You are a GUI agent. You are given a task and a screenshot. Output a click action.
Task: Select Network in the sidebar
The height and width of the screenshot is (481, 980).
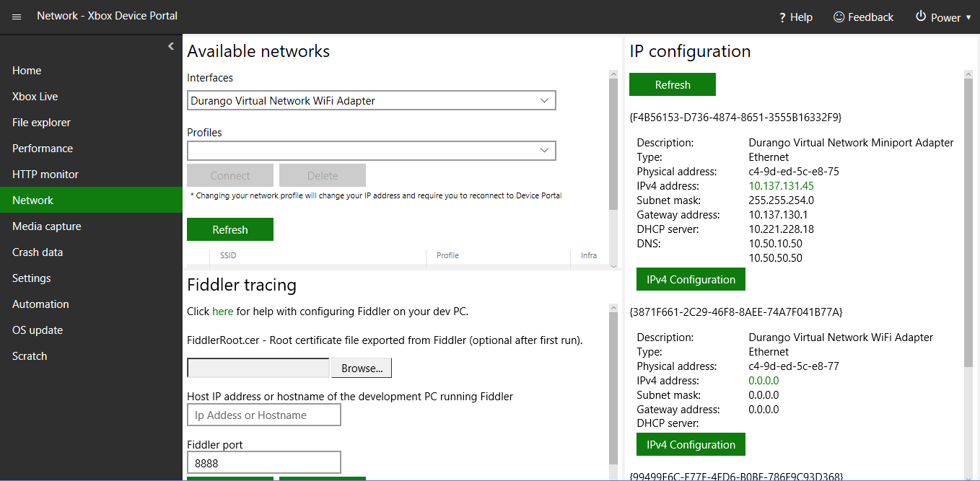(x=91, y=200)
